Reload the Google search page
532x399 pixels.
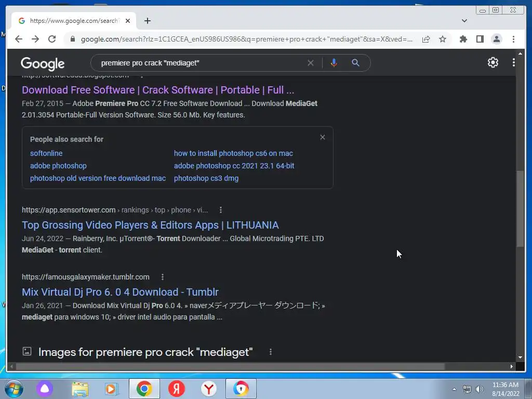(52, 39)
